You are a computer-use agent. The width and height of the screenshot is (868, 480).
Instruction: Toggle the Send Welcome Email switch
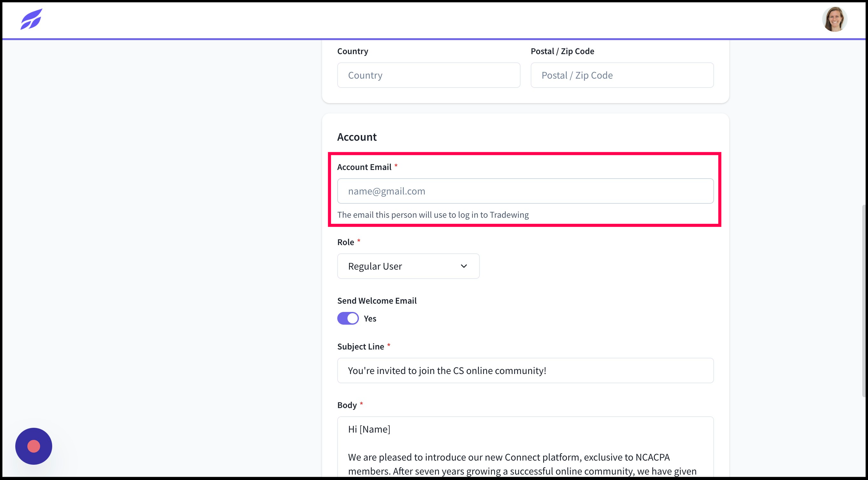(x=348, y=319)
